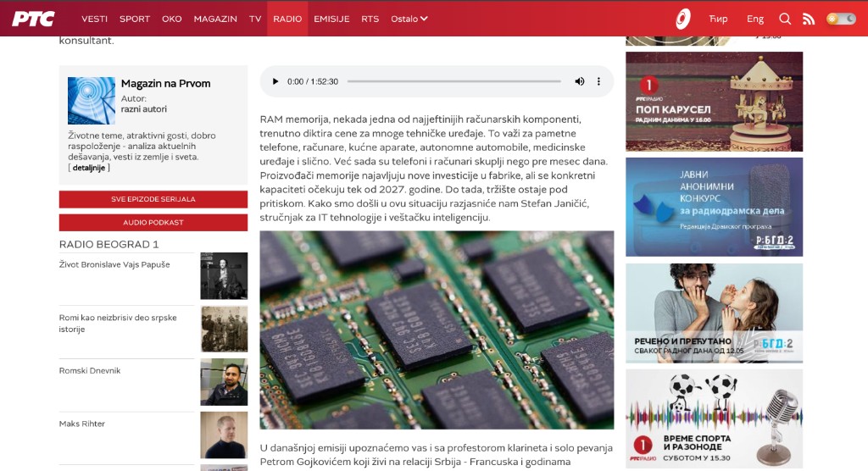868x471 pixels.
Task: Switch language to Eng
Action: click(x=754, y=19)
